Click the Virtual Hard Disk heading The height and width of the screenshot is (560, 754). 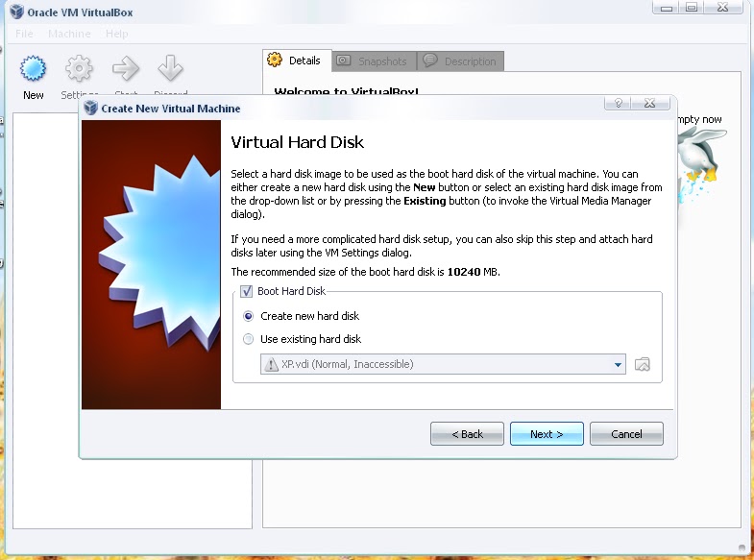pyautogui.click(x=297, y=142)
